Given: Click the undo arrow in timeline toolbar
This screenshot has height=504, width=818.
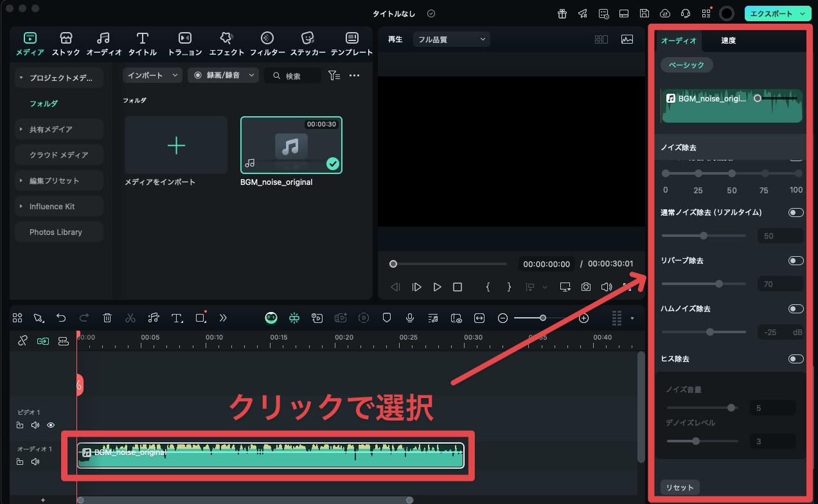Looking at the screenshot, I should 61,318.
